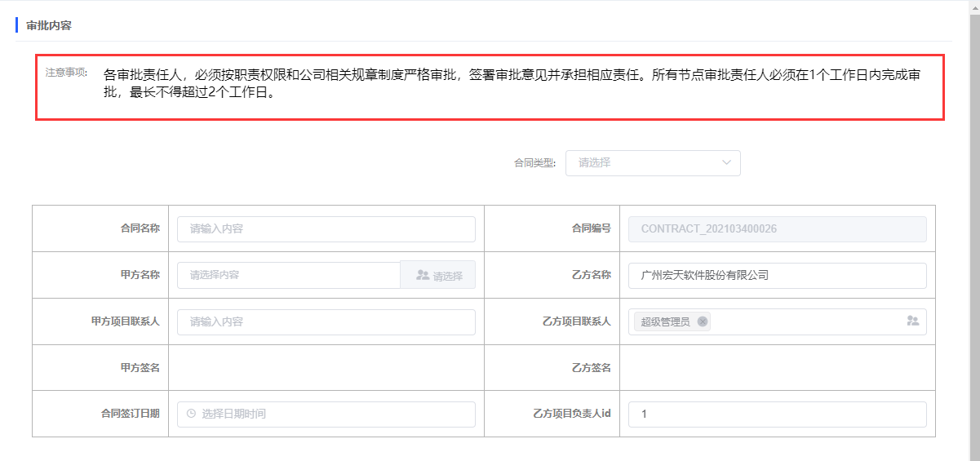Image resolution: width=980 pixels, height=461 pixels.
Task: Select the 超级管理员 tag
Action: [672, 321]
